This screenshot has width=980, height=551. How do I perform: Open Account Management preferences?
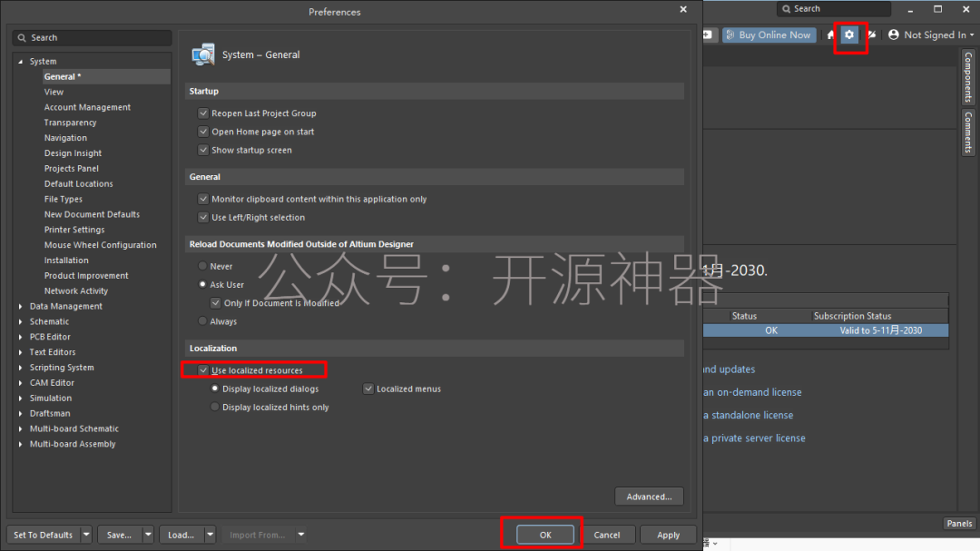[87, 107]
